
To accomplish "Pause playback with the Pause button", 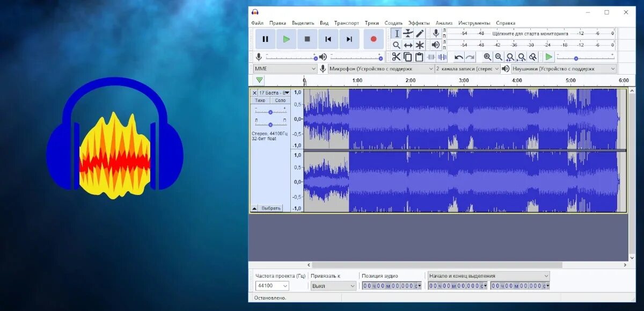I will click(265, 39).
